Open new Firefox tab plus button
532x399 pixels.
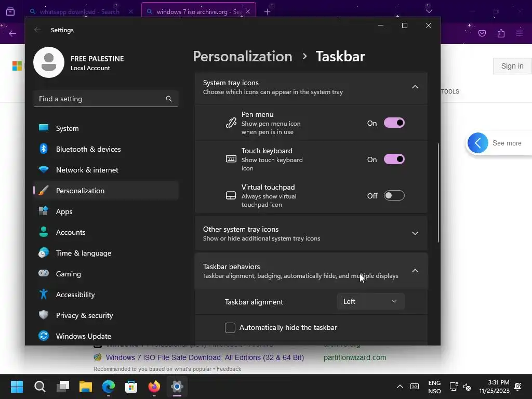pyautogui.click(x=268, y=12)
